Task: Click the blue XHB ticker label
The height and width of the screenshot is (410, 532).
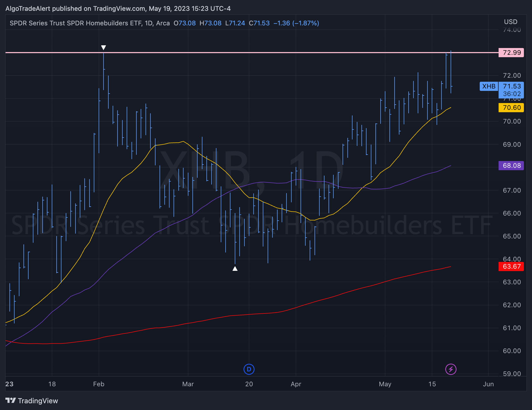Action: (x=489, y=86)
